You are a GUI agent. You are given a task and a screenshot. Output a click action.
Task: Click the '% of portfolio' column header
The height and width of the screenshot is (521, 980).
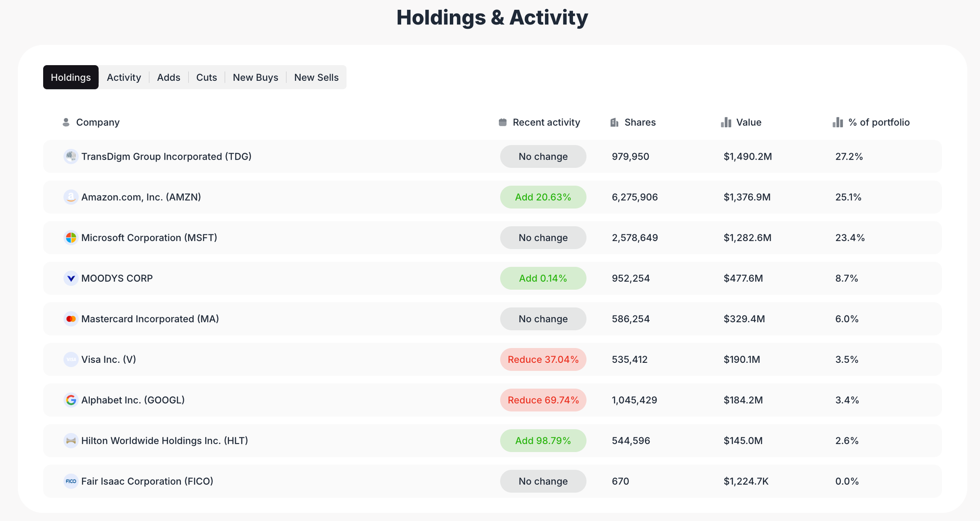[879, 122]
